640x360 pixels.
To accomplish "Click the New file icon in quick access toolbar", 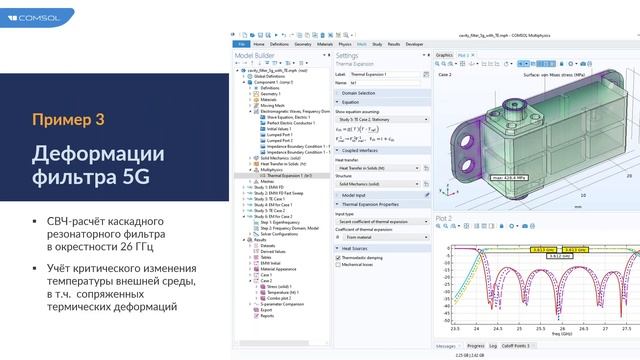I will (244, 36).
